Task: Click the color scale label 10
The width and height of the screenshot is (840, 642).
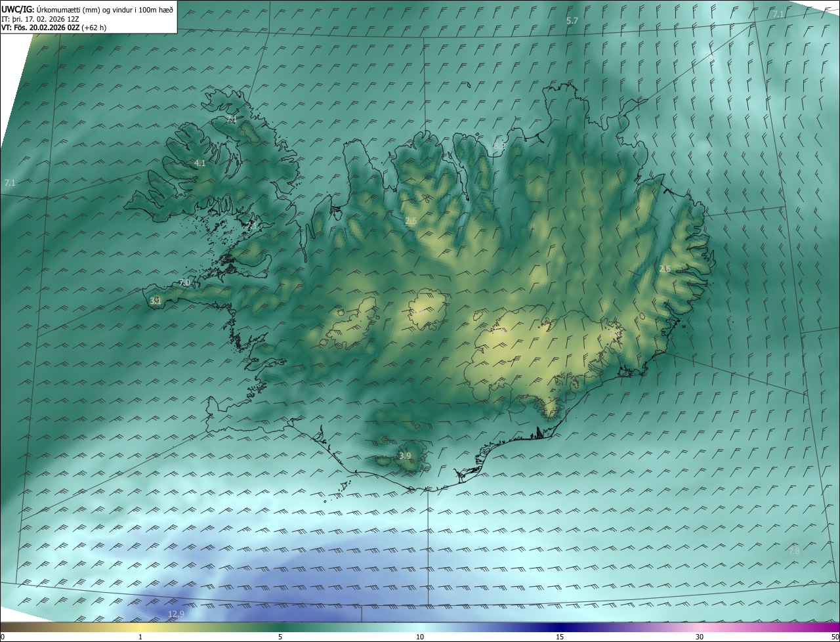Action: click(420, 637)
